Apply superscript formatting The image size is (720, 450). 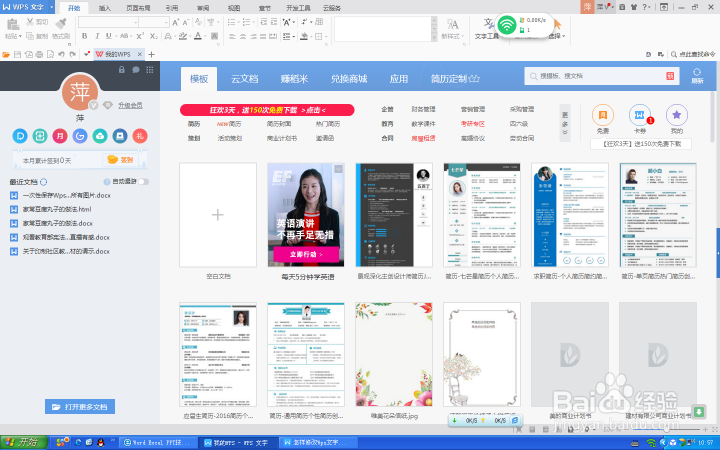pos(140,36)
